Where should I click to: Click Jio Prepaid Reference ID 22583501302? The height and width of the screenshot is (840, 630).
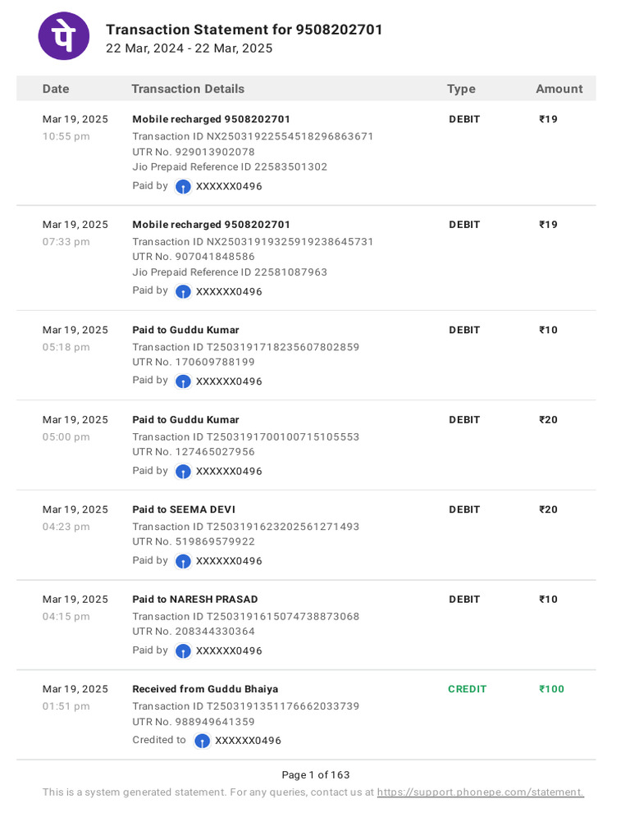pyautogui.click(x=230, y=167)
